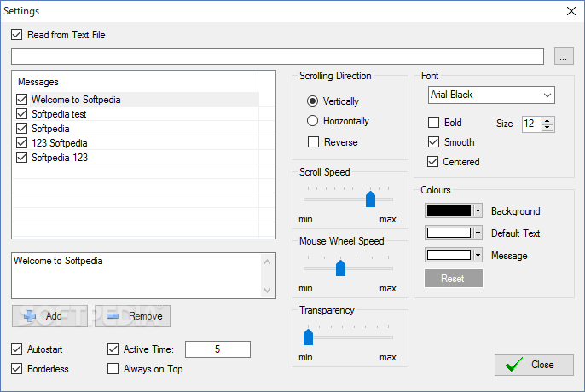
Task: Enable the Bold checkbox
Action: (x=433, y=123)
